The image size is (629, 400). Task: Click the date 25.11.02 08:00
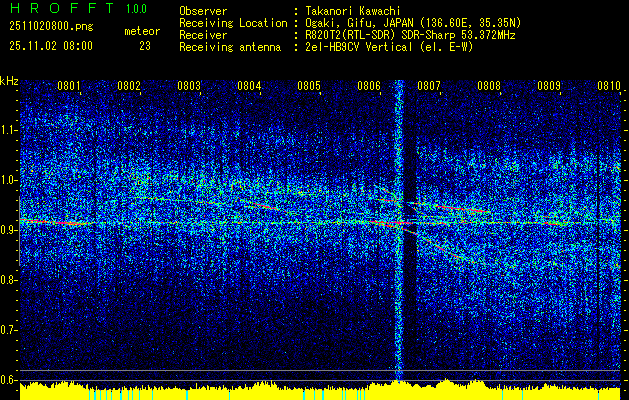click(51, 46)
